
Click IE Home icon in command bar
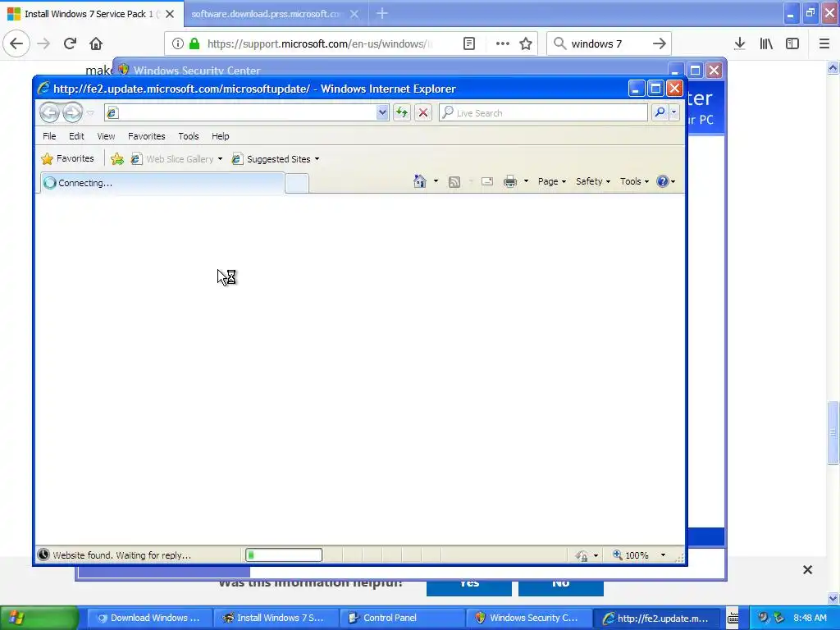[419, 181]
